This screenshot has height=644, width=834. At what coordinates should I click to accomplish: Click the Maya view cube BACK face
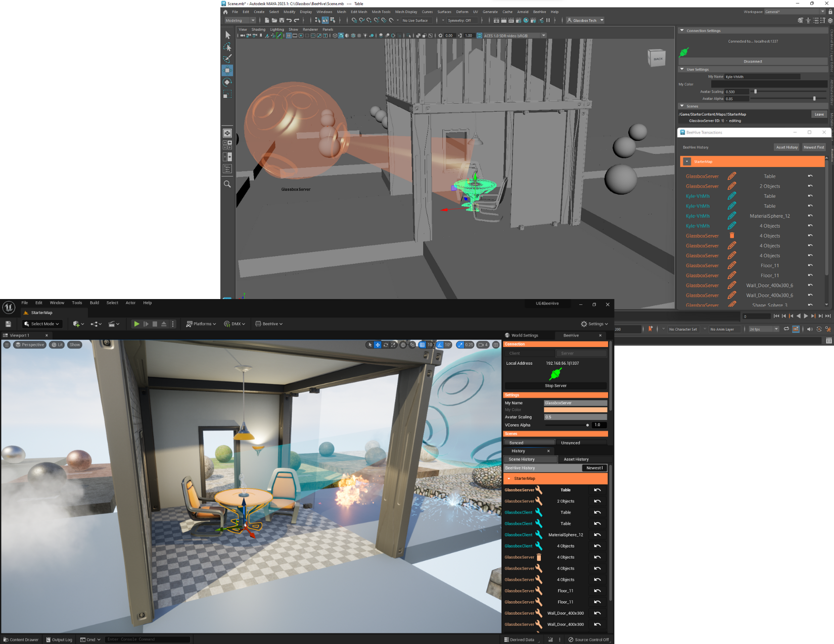(x=657, y=59)
